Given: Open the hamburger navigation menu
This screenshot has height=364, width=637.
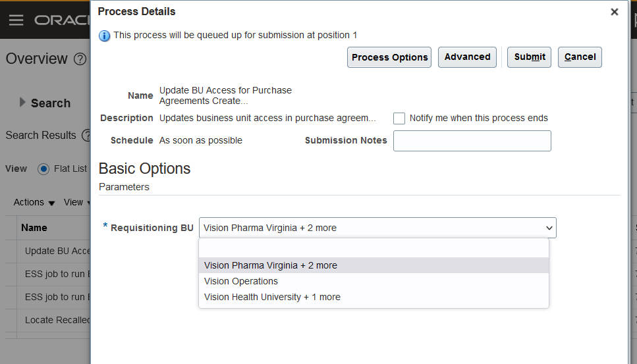Looking at the screenshot, I should click(x=16, y=20).
